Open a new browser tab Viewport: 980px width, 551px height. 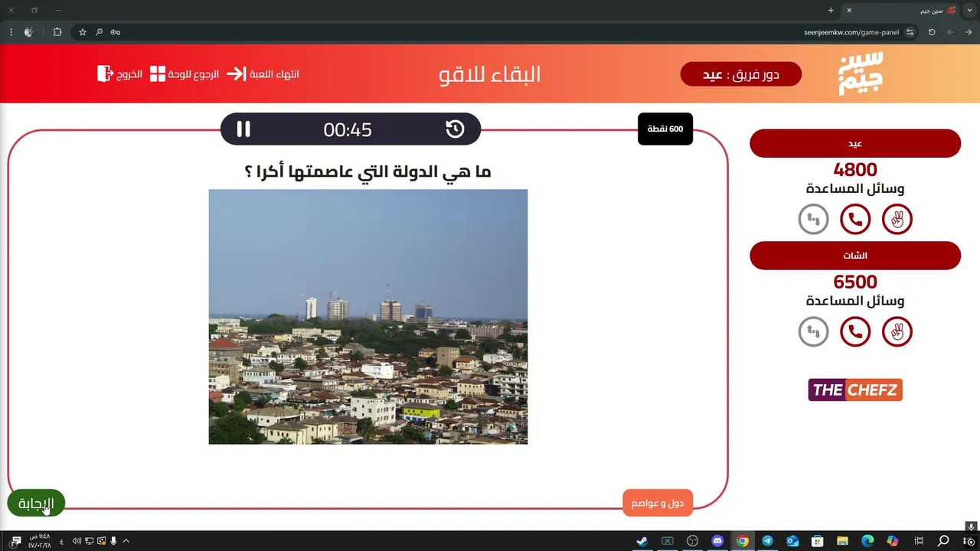coord(831,10)
